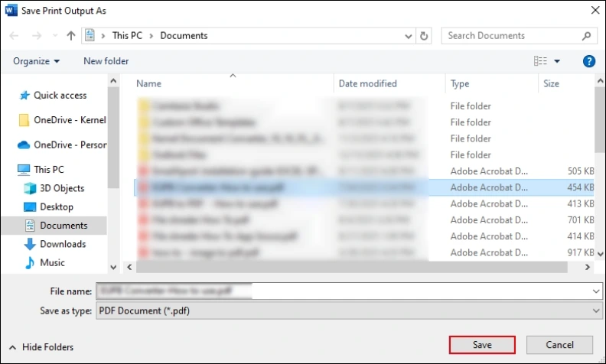The image size is (606, 364).
Task: Click the Downloads arrow icon
Action: click(30, 244)
